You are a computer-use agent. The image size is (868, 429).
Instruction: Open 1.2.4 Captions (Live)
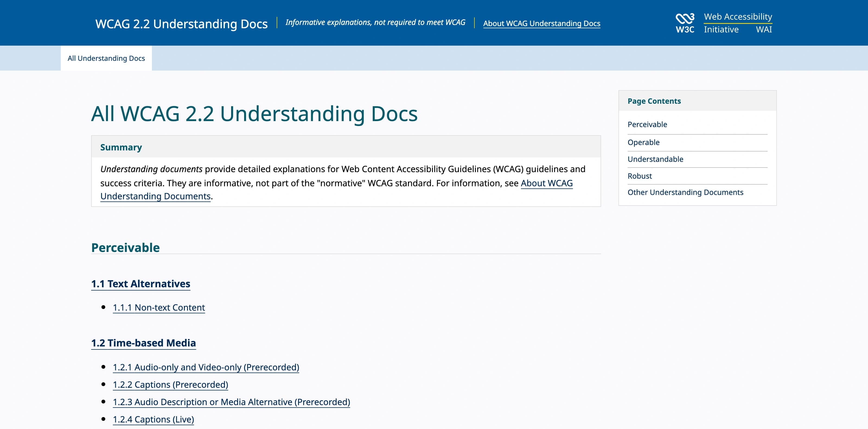point(153,419)
